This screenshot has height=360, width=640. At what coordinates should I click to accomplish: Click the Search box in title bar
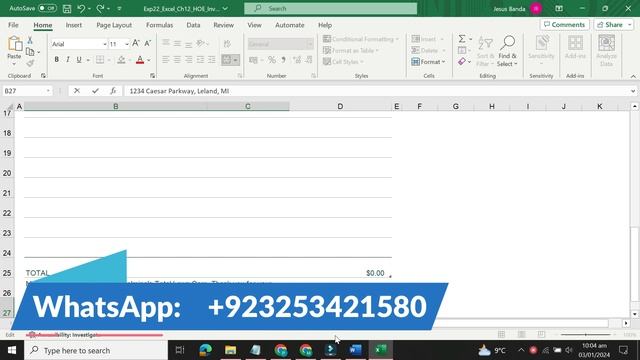click(x=331, y=9)
